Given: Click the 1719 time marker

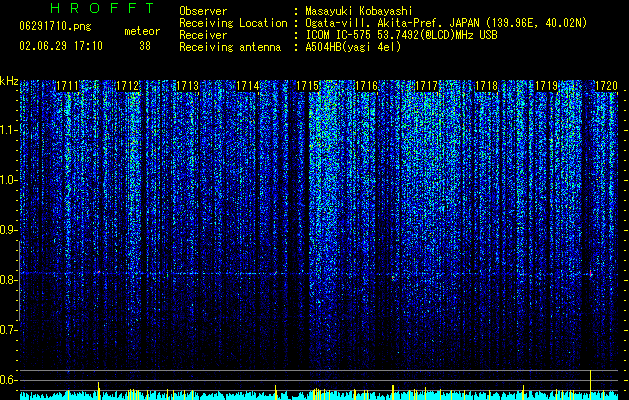Looking at the screenshot, I should click(x=547, y=86).
